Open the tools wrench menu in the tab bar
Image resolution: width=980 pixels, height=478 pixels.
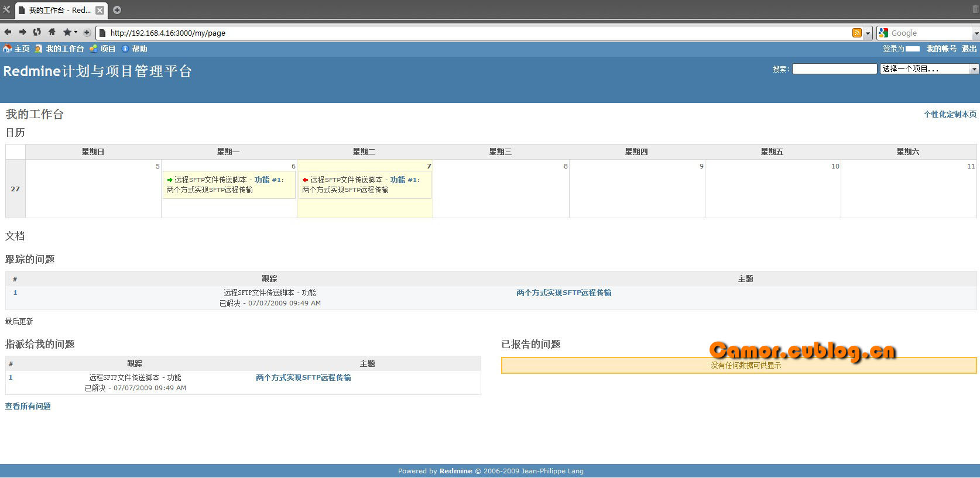tap(6, 9)
